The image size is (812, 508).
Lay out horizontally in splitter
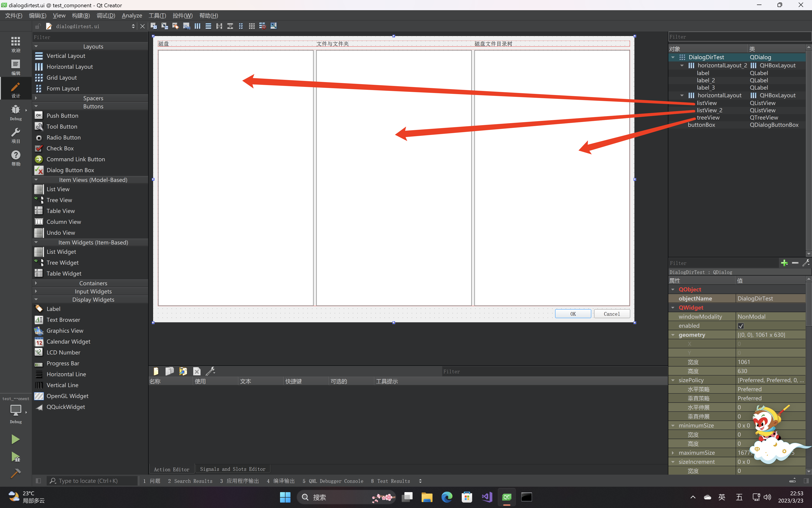pyautogui.click(x=219, y=26)
